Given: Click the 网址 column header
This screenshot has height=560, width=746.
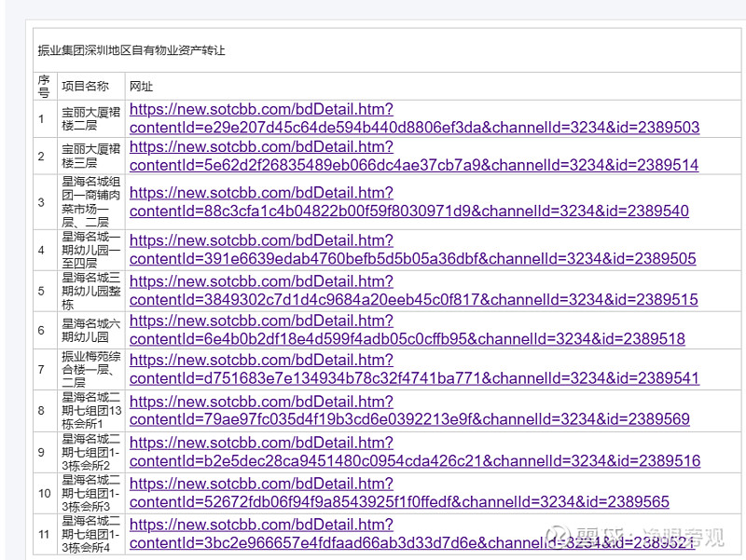Looking at the screenshot, I should click(142, 87).
